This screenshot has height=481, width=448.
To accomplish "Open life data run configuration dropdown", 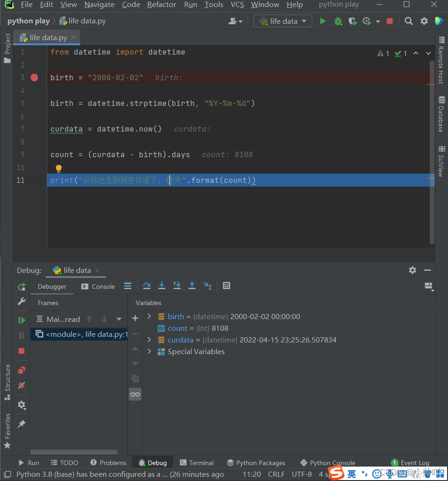I will click(283, 21).
